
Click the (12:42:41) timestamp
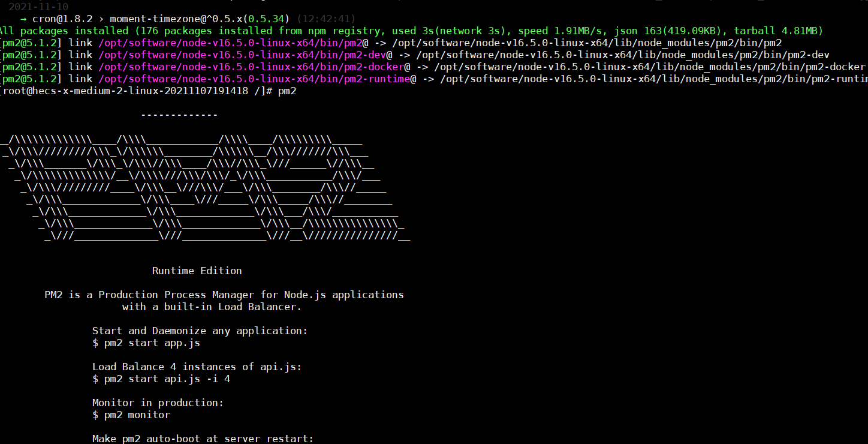coord(326,19)
